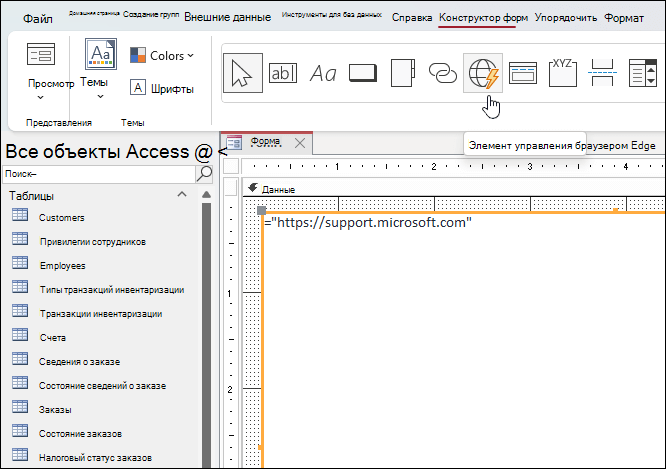666x469 pixels.
Task: Select the Hyperlink control tool
Action: click(x=443, y=73)
